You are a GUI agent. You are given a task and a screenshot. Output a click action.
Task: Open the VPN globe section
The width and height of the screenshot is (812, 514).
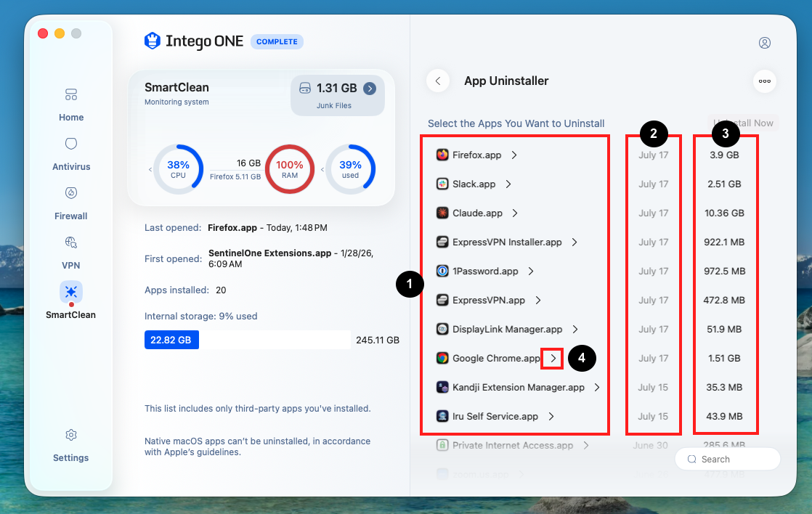[71, 253]
